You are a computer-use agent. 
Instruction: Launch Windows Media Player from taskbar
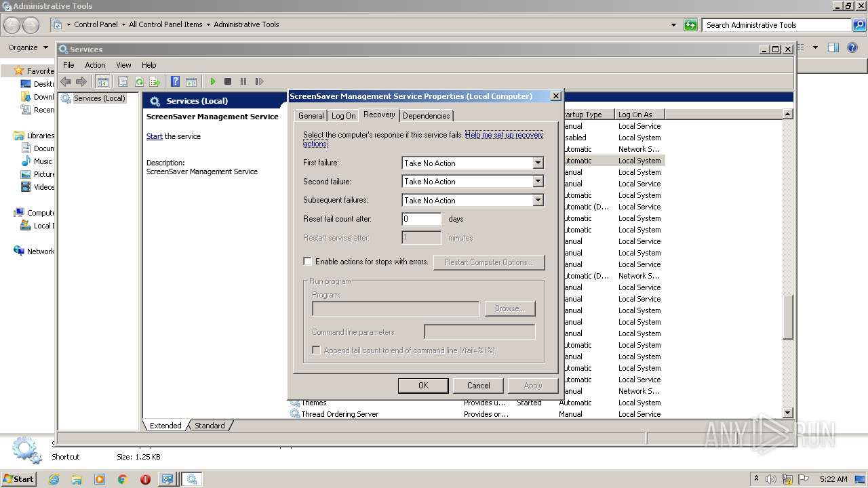tap(100, 479)
